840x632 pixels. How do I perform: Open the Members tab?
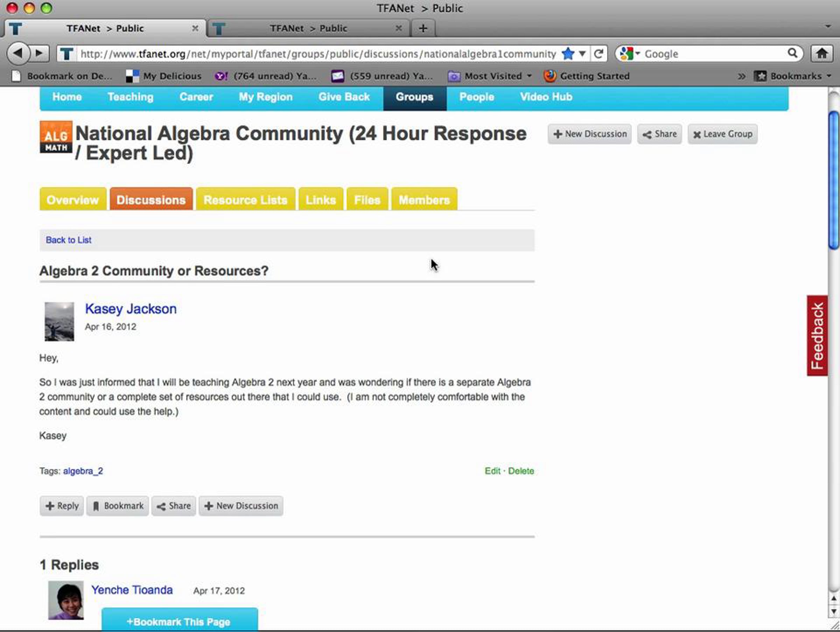[424, 200]
